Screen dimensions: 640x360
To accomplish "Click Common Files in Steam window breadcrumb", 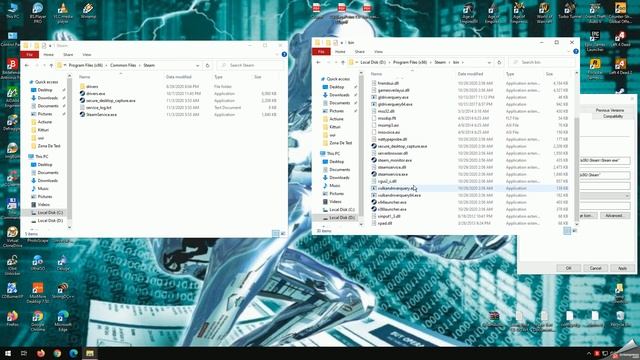I will (x=123, y=65).
